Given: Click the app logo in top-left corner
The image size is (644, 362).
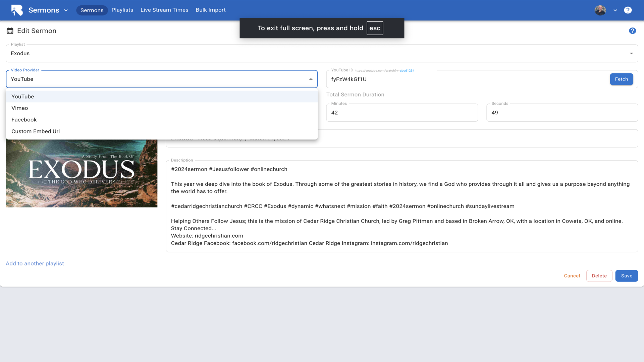Looking at the screenshot, I should pos(17,10).
